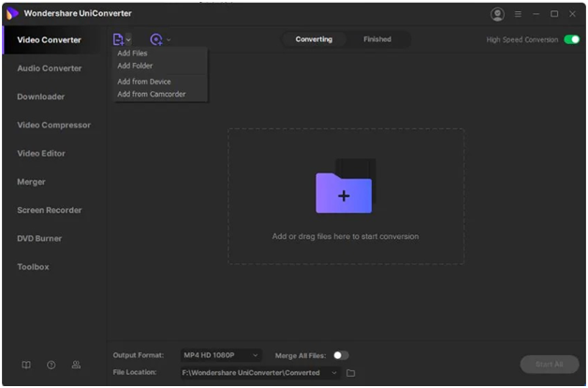Screen dimensions: 588x388
Task: Expand the Add Files dropdown arrow
Action: [128, 39]
